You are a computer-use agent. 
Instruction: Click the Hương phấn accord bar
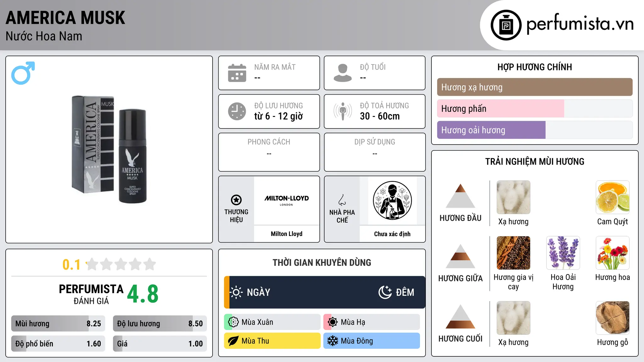click(x=535, y=108)
